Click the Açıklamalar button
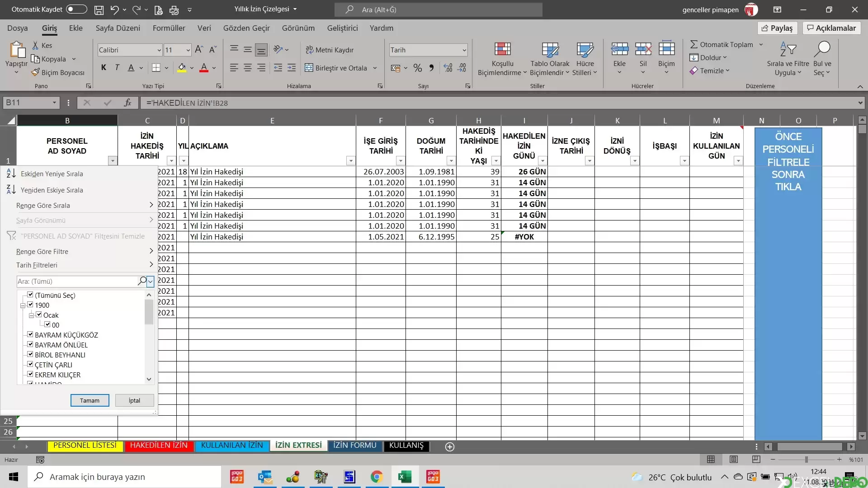This screenshot has width=868, height=488. 831,28
